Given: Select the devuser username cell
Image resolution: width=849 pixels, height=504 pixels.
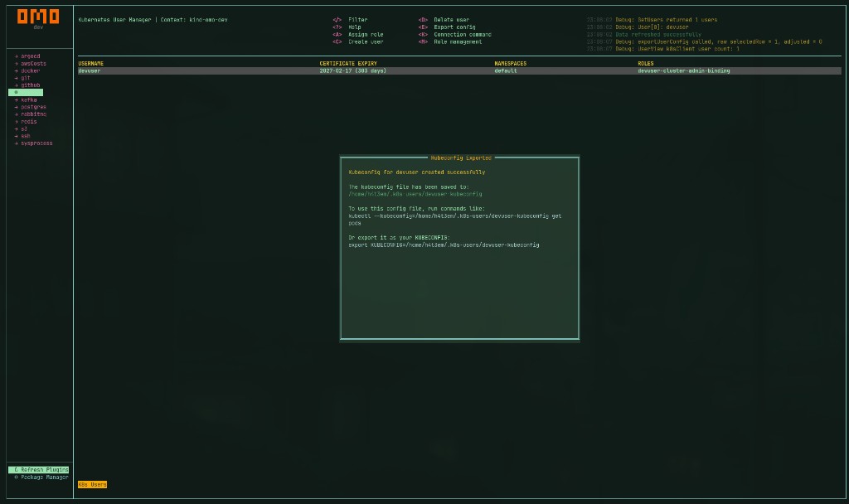Looking at the screenshot, I should [90, 71].
